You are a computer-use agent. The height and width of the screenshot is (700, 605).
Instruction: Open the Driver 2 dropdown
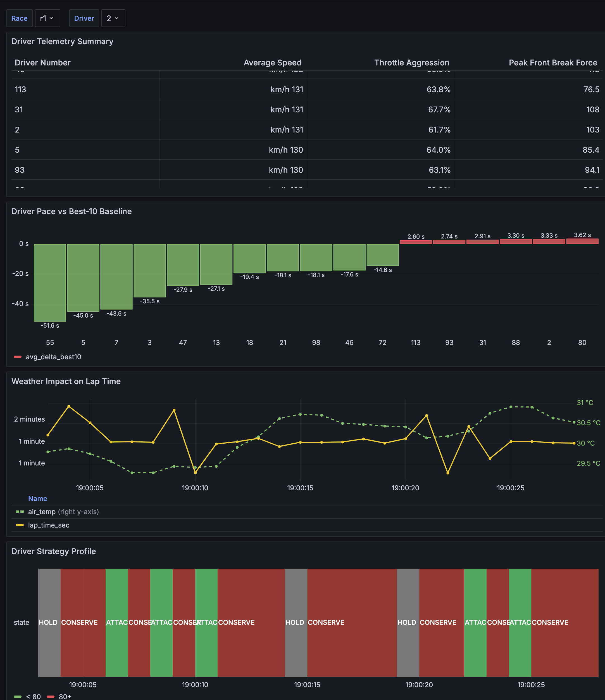click(113, 18)
